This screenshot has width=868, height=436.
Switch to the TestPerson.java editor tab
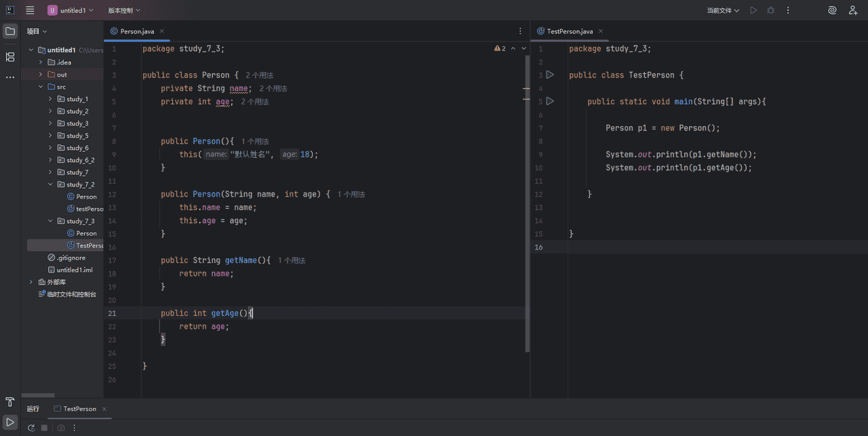(568, 31)
